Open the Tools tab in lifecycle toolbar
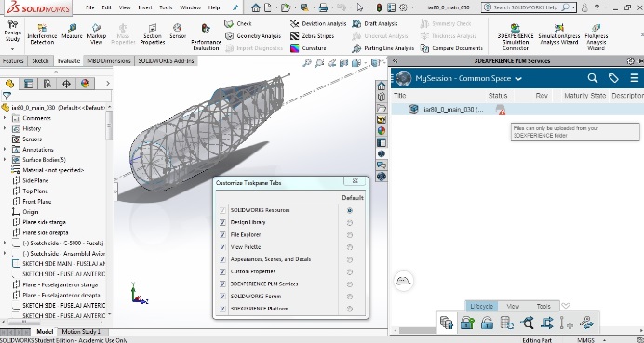Image resolution: width=644 pixels, height=343 pixels. 543,306
